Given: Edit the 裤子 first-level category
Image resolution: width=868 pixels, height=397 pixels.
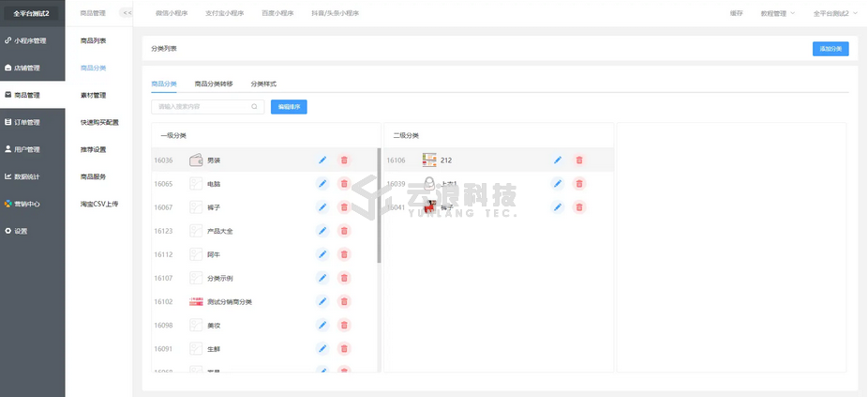Looking at the screenshot, I should tap(322, 207).
